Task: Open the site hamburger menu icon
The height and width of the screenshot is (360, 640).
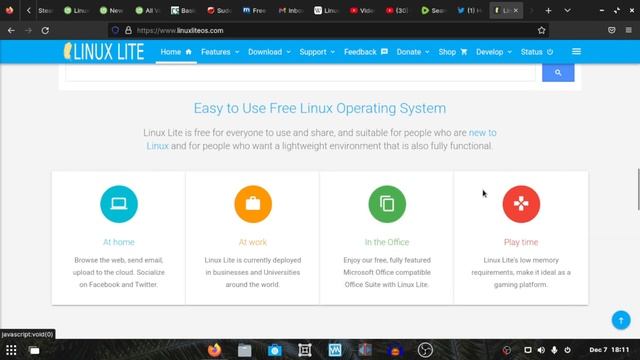Action: [x=576, y=51]
